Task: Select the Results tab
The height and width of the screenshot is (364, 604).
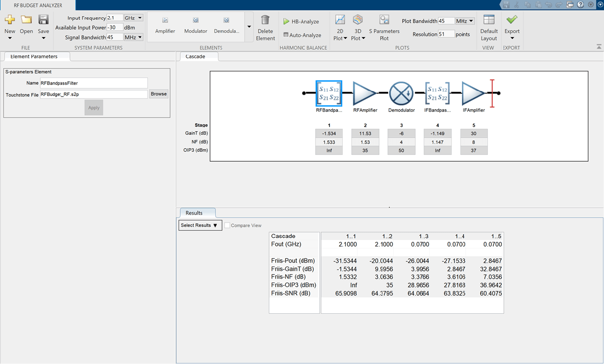Action: point(194,213)
